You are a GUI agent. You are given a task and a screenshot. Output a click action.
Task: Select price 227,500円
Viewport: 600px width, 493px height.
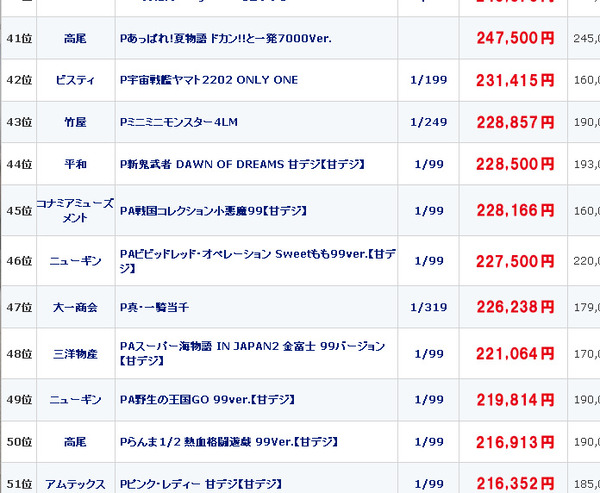(x=515, y=261)
